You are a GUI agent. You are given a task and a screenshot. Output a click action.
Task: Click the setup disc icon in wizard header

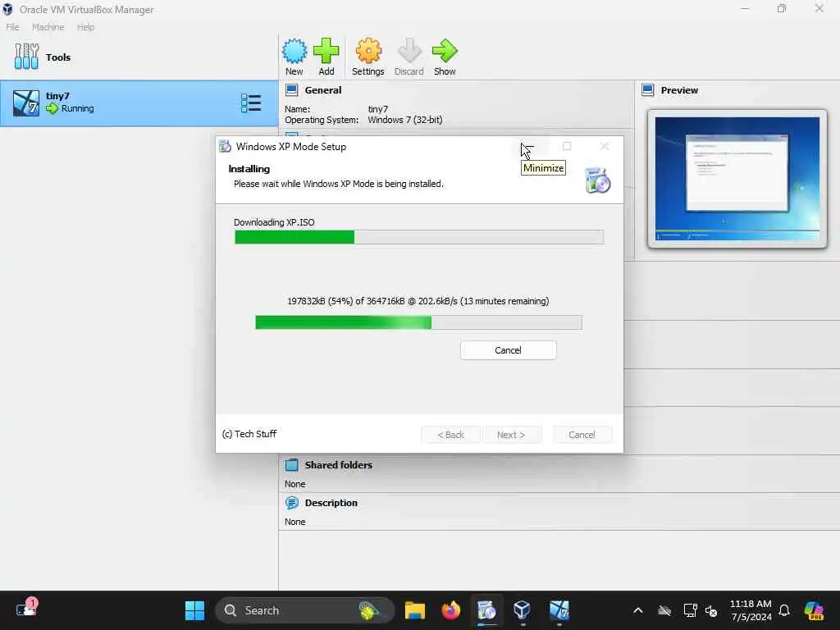[597, 180]
